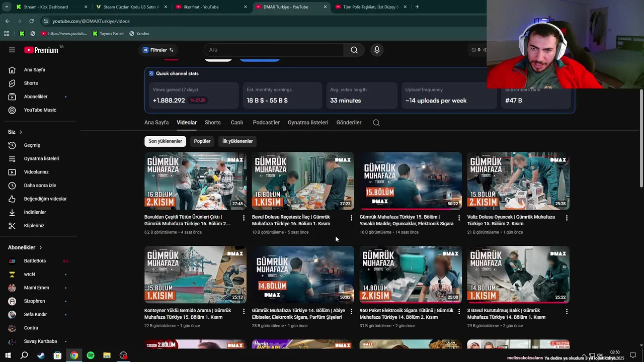Click the youtube.com address bar
Viewport: 644px width, 362px height.
tap(262, 21)
